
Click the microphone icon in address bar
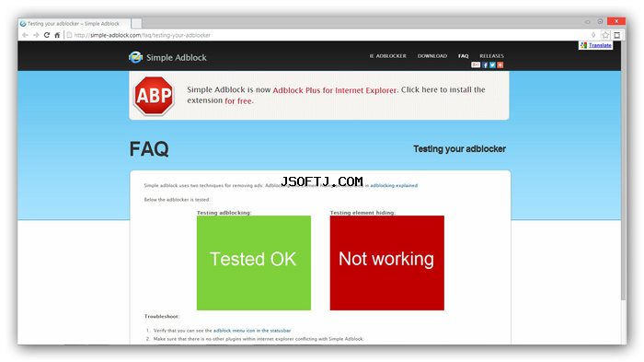tap(593, 35)
